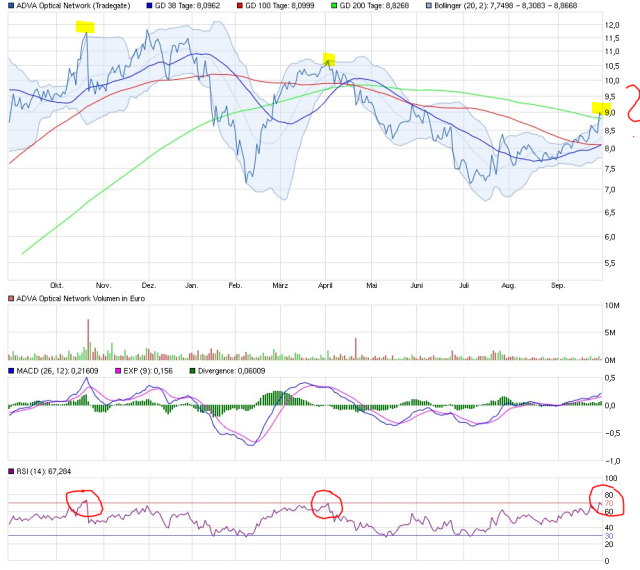640x570 pixels.
Task: Click the 'EXP (9): 0,156' label
Action: click(148, 371)
